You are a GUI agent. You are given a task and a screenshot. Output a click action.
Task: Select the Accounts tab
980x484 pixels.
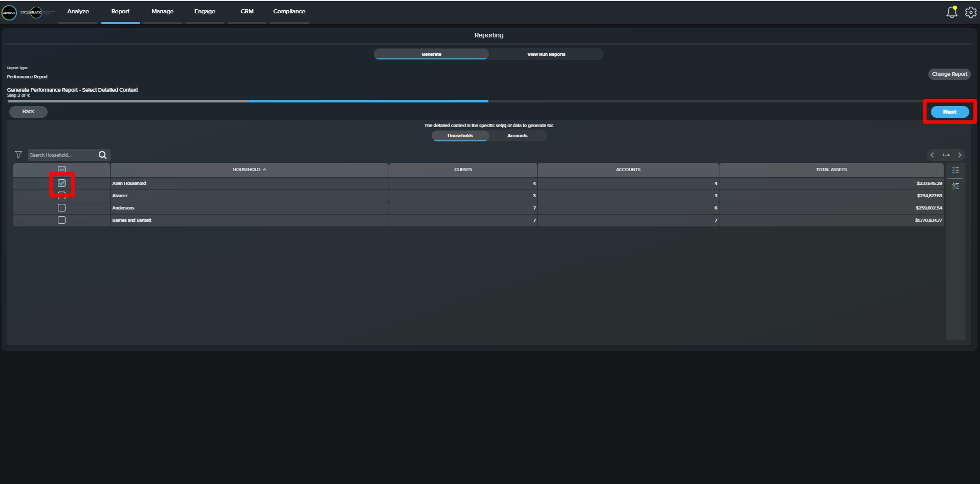(517, 136)
